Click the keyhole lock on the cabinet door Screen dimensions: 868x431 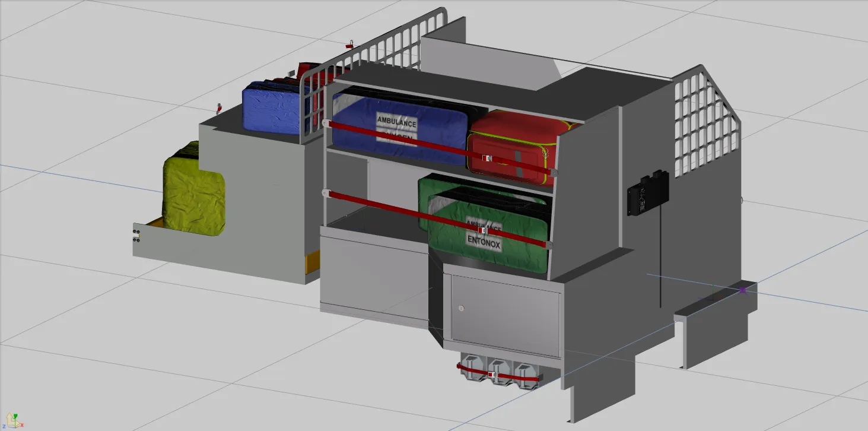tap(461, 308)
